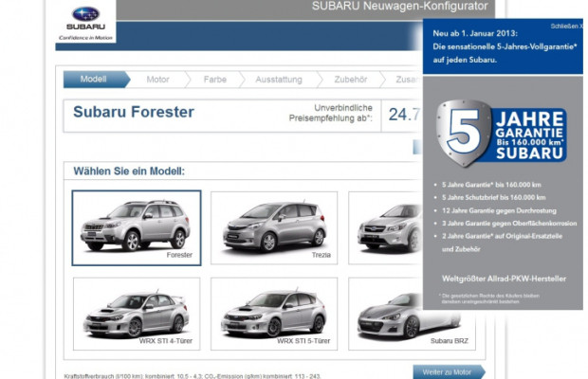
Task: Click the Subaru Forester heading
Action: 134,112
